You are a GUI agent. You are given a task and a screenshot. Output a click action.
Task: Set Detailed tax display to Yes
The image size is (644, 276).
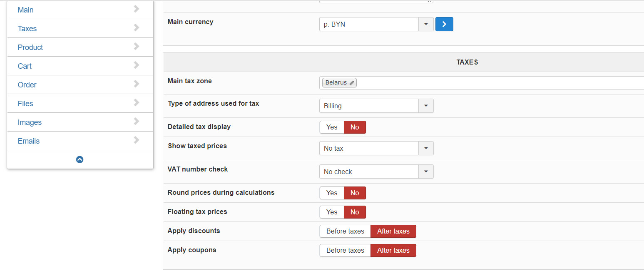tap(332, 127)
